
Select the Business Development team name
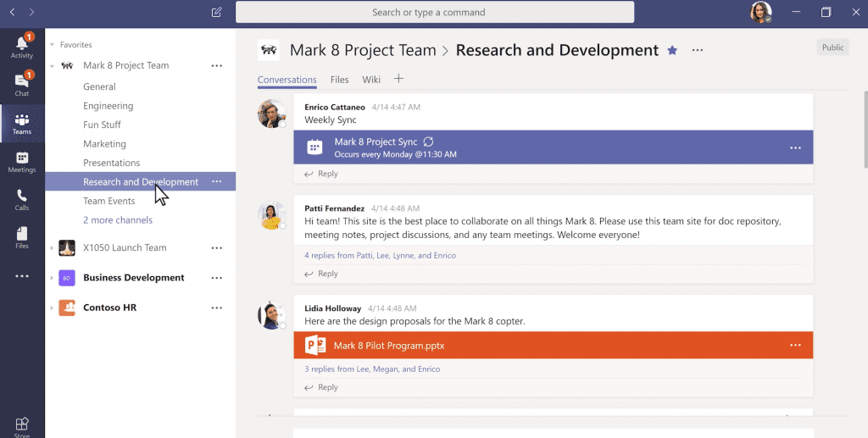pos(133,278)
